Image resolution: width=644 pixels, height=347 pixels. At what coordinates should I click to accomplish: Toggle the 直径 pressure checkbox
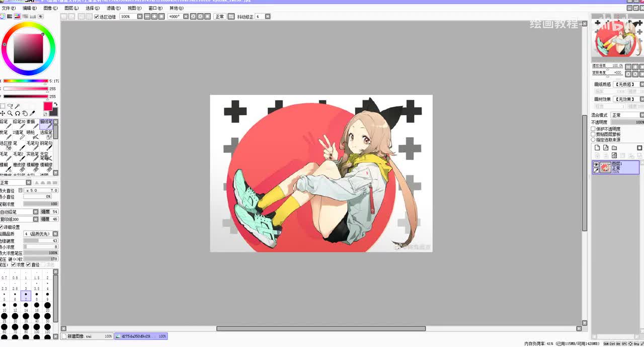pos(28,265)
